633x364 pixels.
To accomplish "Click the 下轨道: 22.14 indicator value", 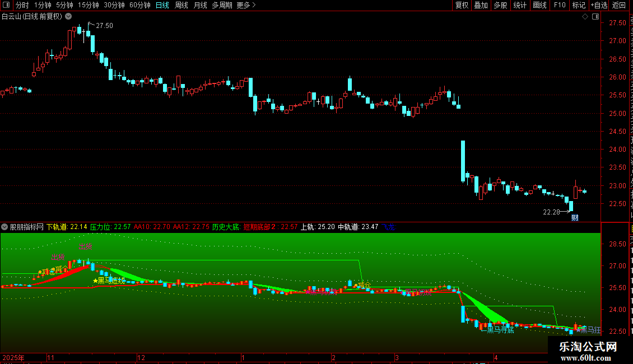I will pos(67,227).
